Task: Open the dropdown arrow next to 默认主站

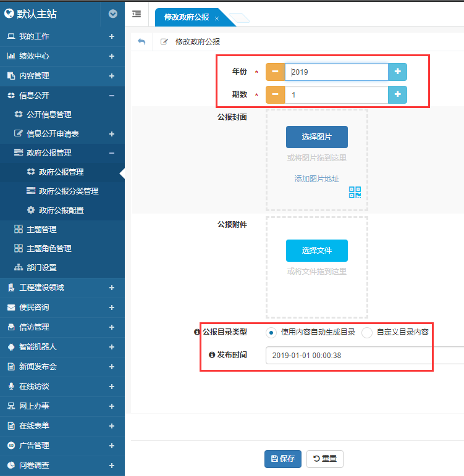Action: pos(112,14)
